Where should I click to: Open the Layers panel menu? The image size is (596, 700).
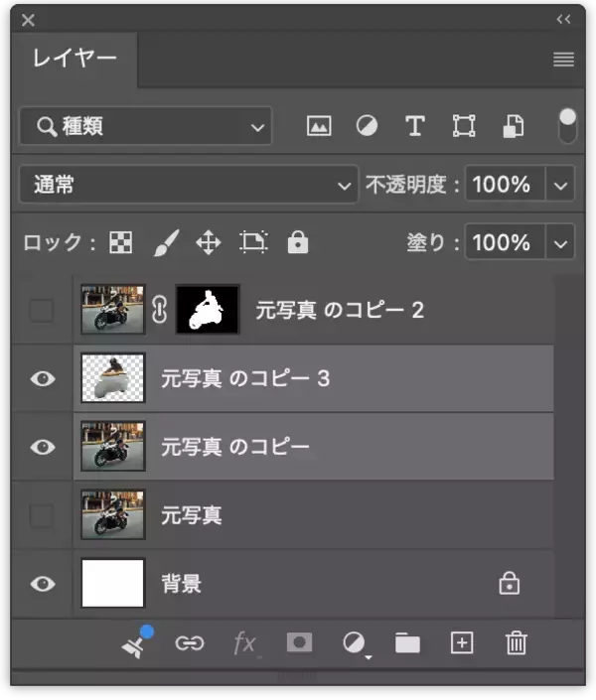coord(563,59)
